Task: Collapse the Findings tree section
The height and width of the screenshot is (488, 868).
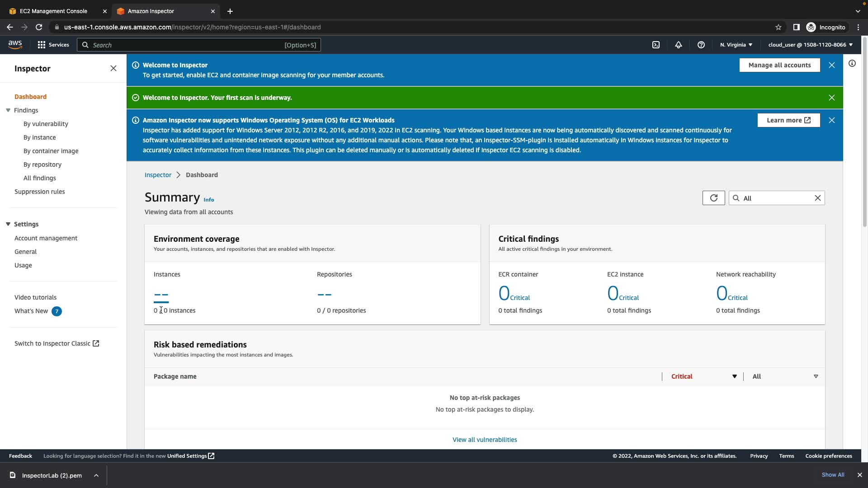Action: click(x=8, y=110)
